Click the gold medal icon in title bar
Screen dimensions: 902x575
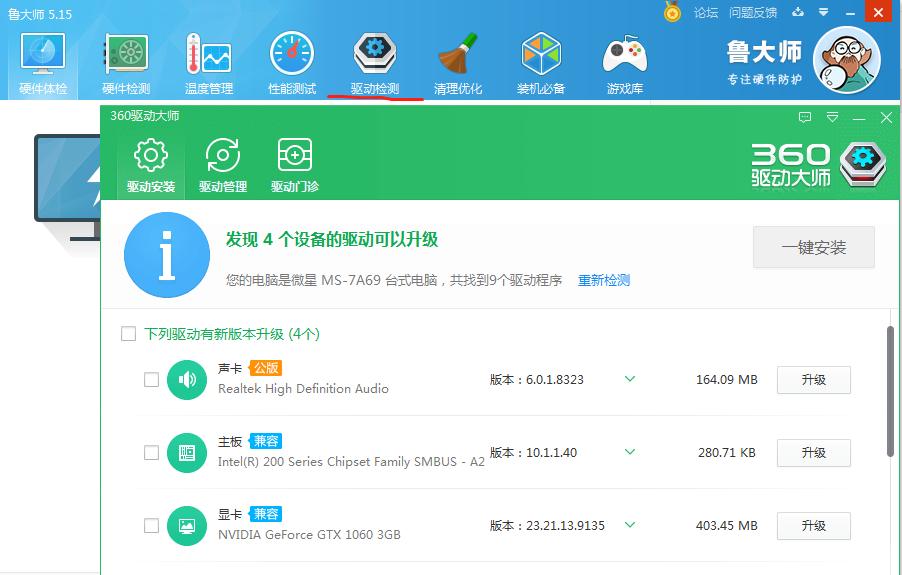click(x=672, y=12)
